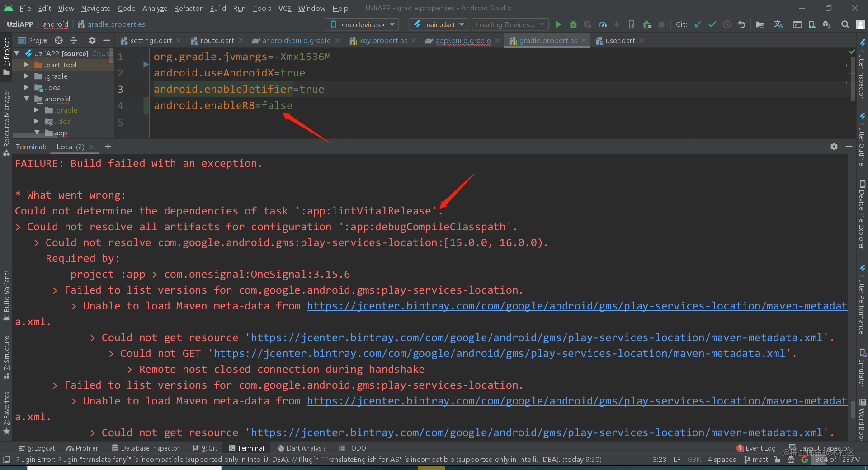Switch to the user.dart editor tab

pyautogui.click(x=620, y=40)
